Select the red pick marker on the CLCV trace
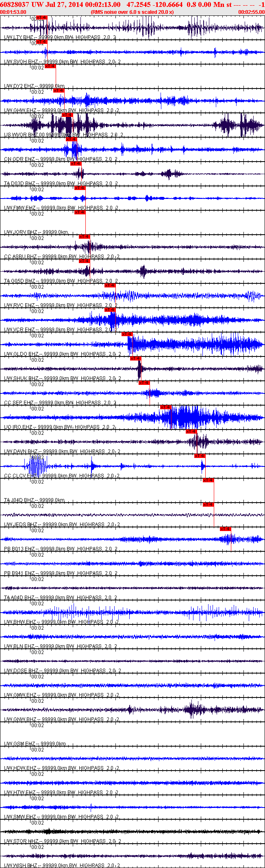265x868 pixels. tap(200, 456)
